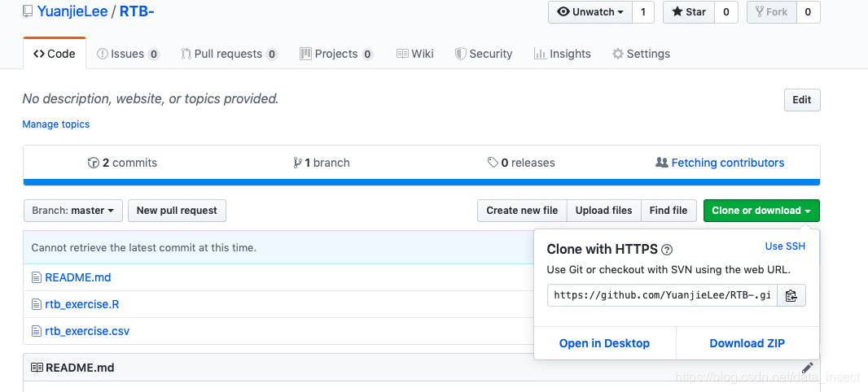Open the RTB- repository name link

tap(137, 11)
